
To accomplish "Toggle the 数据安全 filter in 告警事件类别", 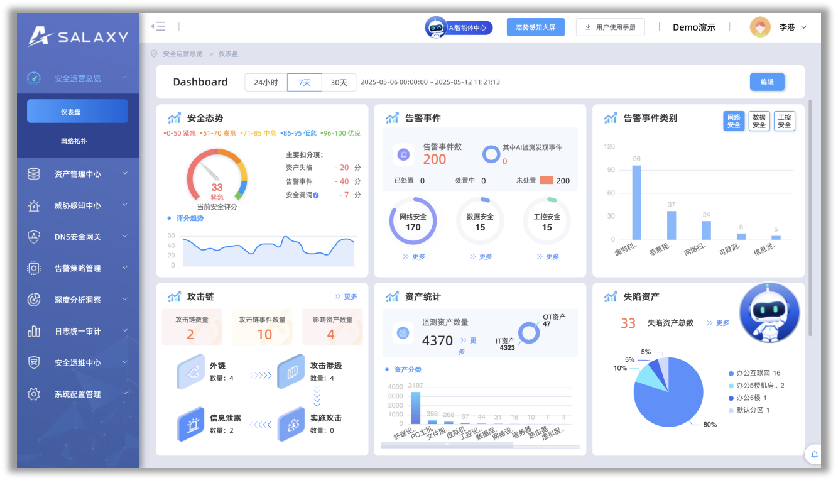I will (759, 121).
